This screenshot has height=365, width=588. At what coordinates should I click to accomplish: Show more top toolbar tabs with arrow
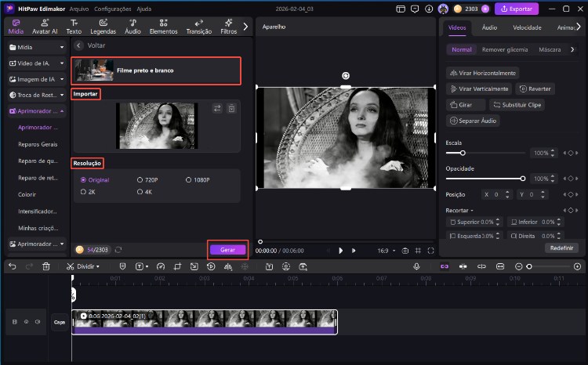point(245,27)
